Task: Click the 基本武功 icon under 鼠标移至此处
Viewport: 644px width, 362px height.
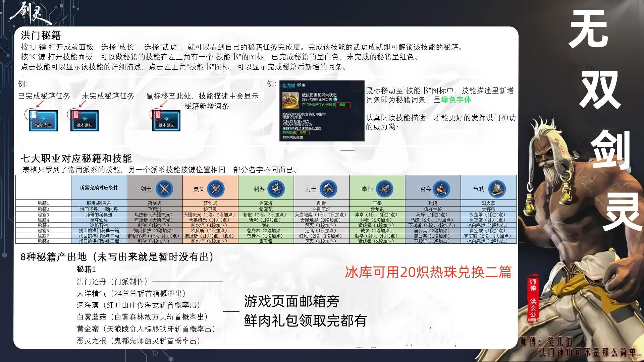Action: click(166, 121)
